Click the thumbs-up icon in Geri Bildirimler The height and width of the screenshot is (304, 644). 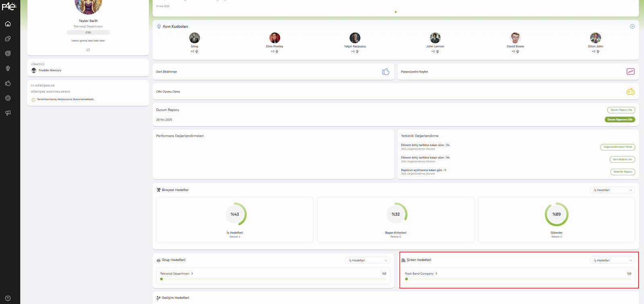386,72
